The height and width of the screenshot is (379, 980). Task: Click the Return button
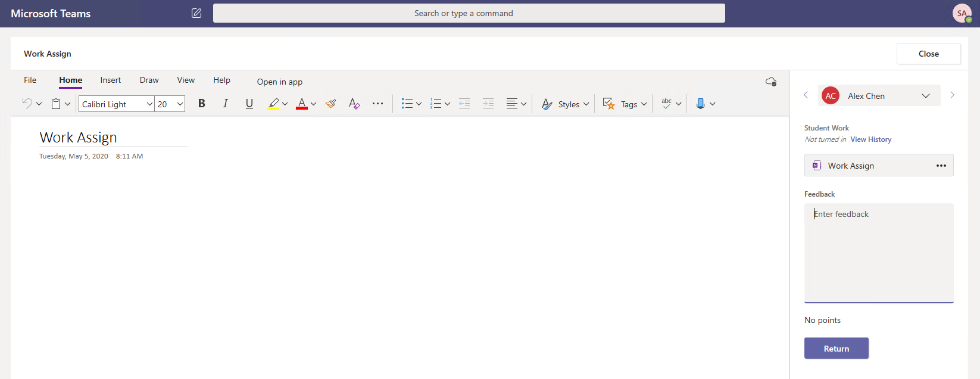[x=837, y=349]
